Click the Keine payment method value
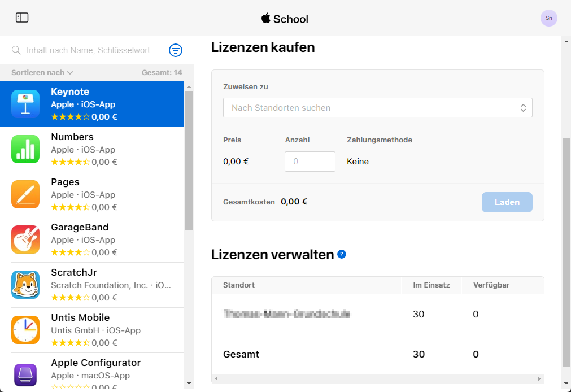This screenshot has width=571, height=392. point(358,162)
